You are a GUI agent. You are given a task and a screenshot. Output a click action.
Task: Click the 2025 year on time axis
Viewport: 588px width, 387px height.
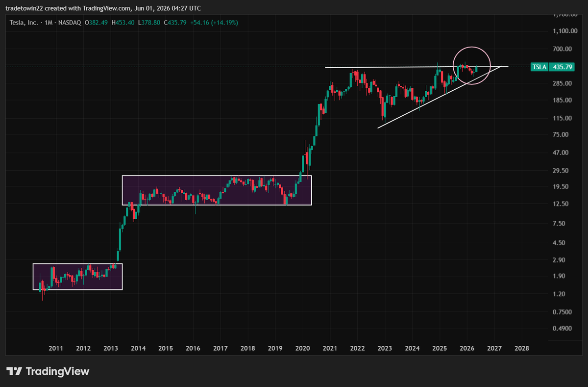coord(440,348)
